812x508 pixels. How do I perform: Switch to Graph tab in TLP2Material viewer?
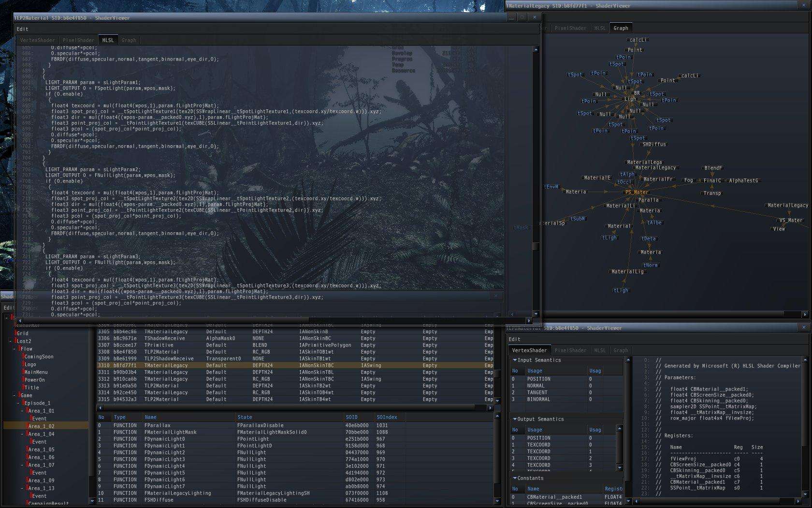pos(129,40)
